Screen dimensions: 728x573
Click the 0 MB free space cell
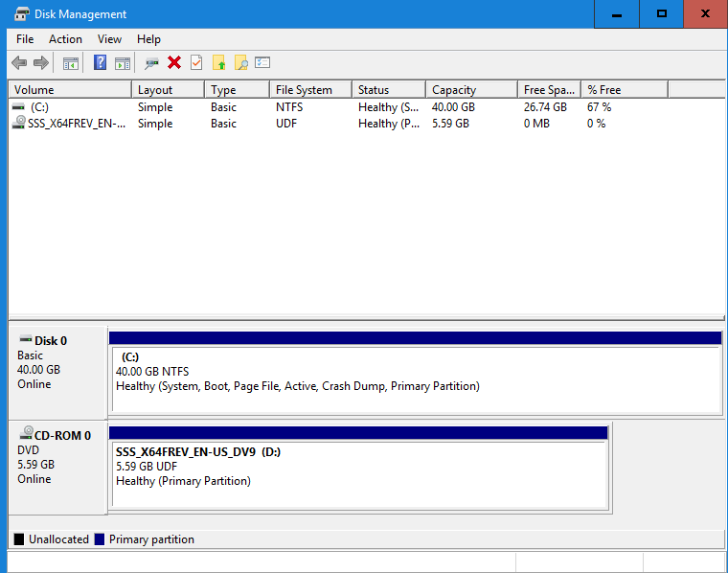point(536,124)
